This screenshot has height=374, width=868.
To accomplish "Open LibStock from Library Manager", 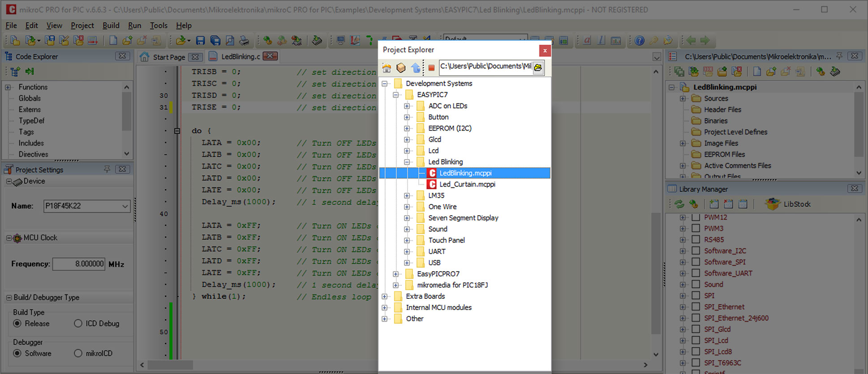I will point(788,204).
